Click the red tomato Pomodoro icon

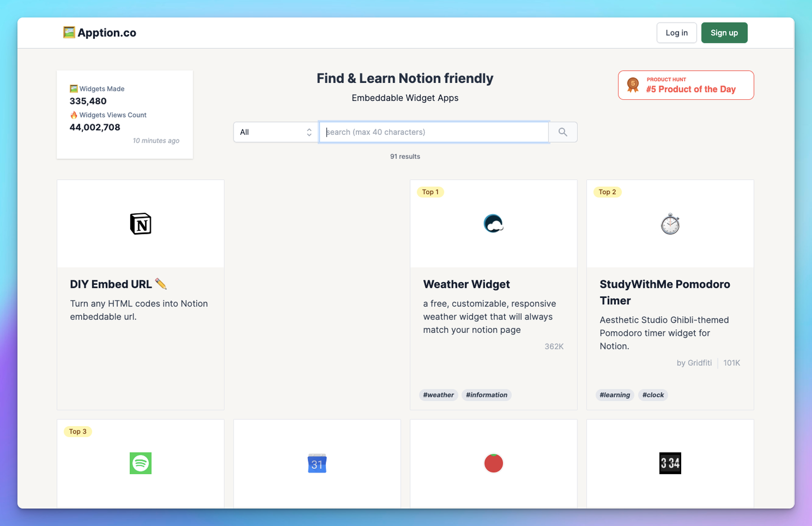(493, 463)
